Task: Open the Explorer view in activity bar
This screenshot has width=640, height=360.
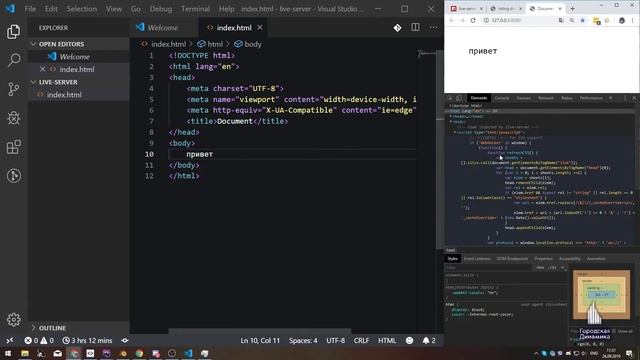Action: [13, 31]
